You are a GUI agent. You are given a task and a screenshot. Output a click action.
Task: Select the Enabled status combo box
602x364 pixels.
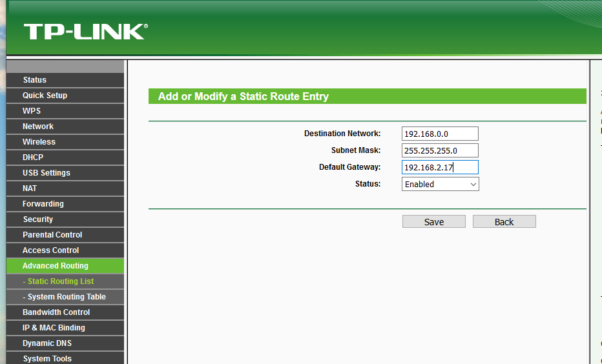[x=441, y=184]
